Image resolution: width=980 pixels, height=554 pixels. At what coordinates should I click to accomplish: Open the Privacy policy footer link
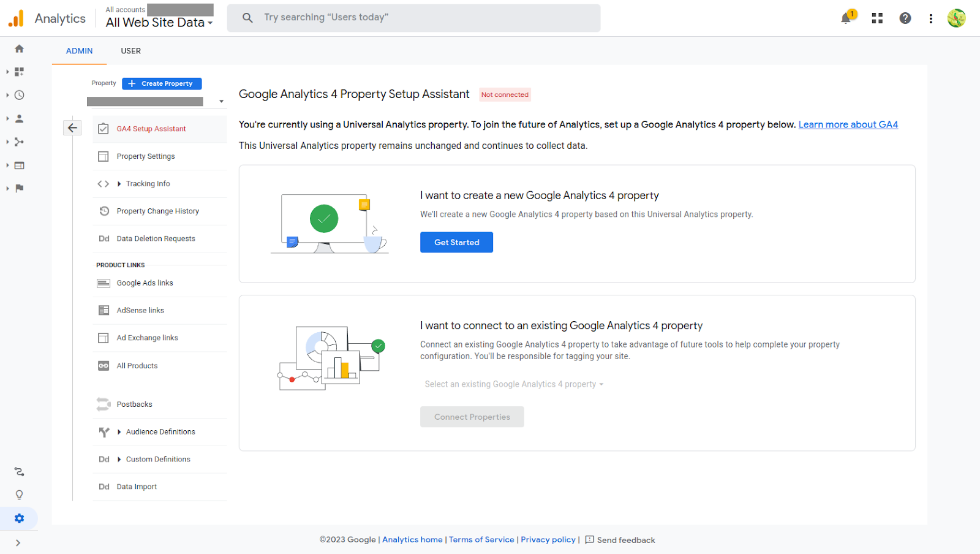tap(548, 540)
